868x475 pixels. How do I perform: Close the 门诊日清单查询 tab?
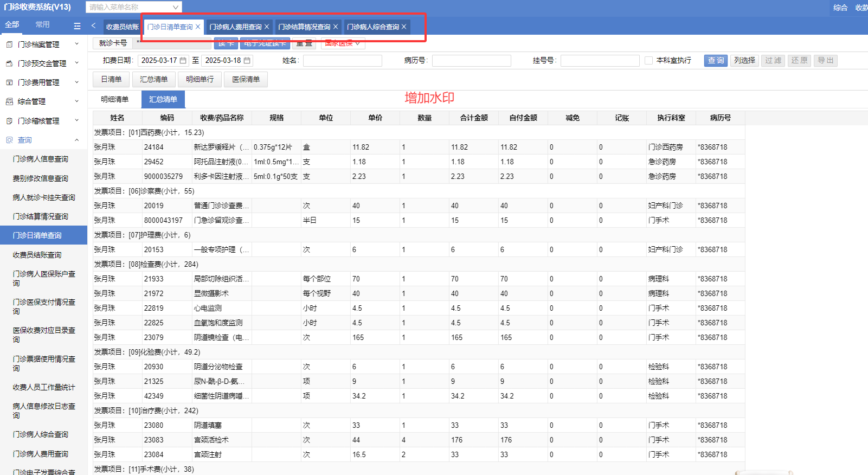pos(198,27)
